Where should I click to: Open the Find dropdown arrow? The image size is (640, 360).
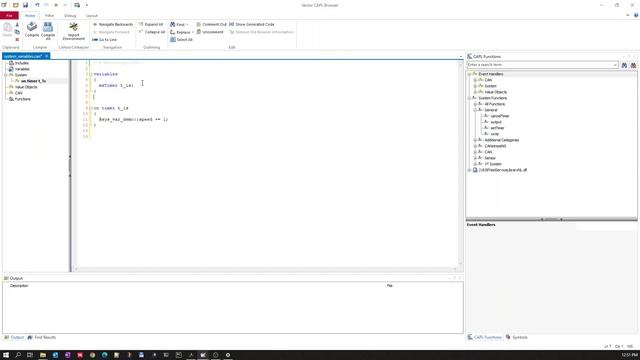pyautogui.click(x=187, y=24)
